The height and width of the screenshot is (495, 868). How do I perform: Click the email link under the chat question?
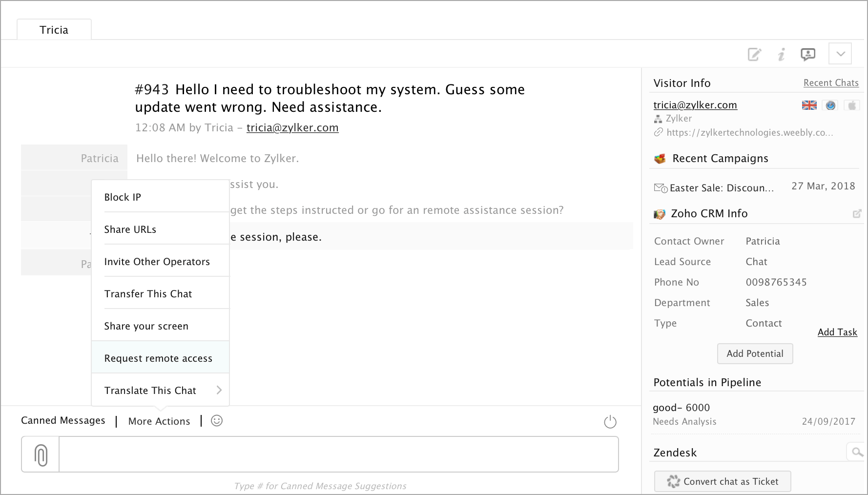point(292,127)
